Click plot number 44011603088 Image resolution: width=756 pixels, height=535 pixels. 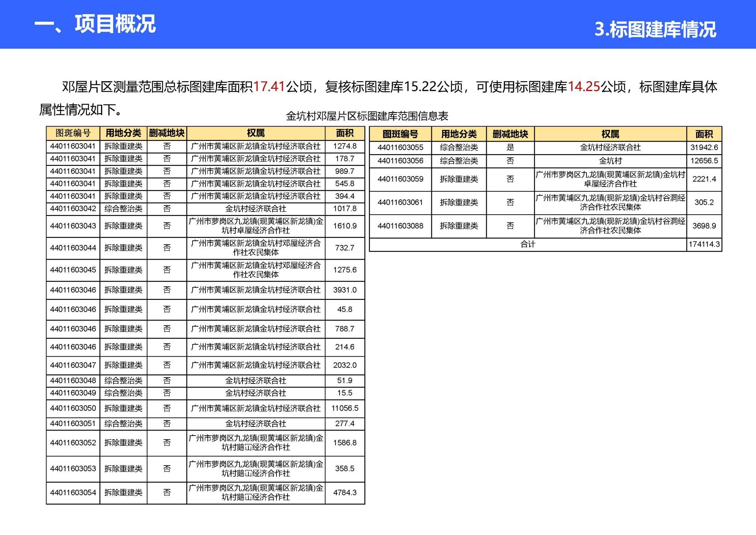[x=400, y=226]
